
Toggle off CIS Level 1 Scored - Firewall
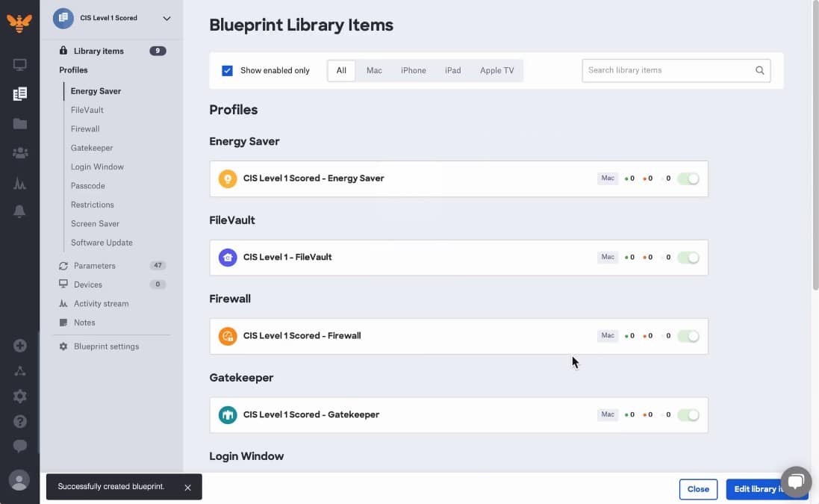pos(688,336)
